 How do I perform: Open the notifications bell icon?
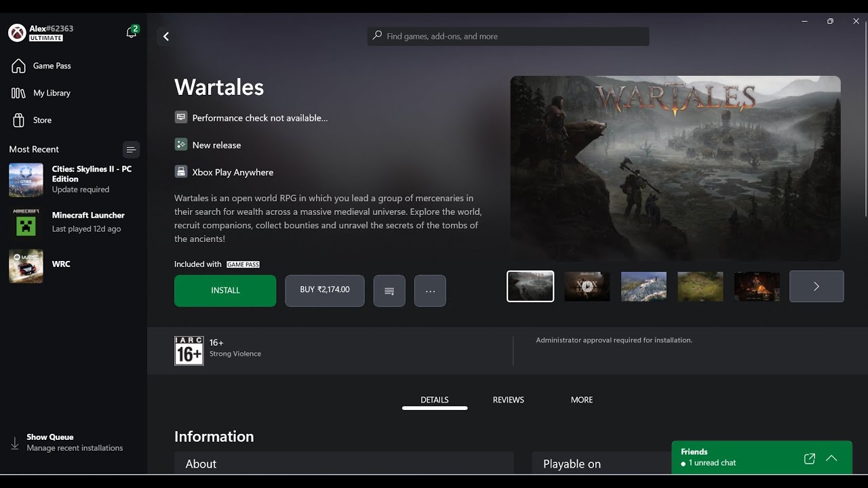[132, 33]
